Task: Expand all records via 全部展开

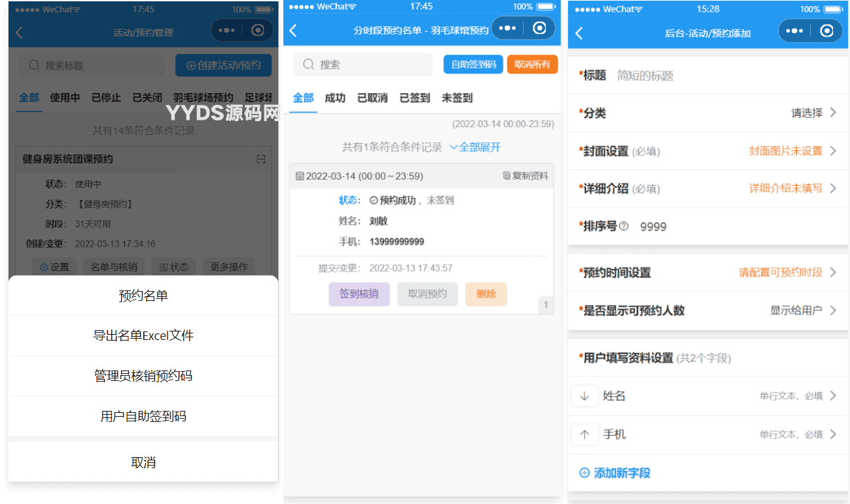Action: click(x=475, y=147)
